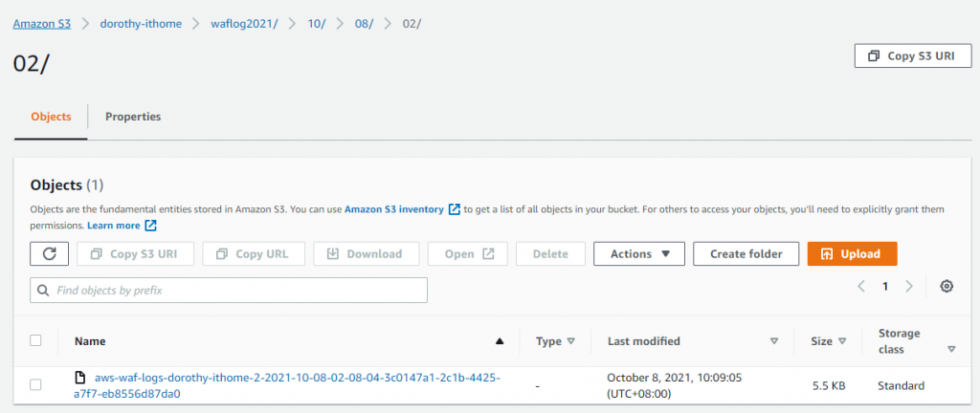Open Amazon S3 breadcrumb link
The width and height of the screenshot is (980, 413).
click(x=42, y=24)
